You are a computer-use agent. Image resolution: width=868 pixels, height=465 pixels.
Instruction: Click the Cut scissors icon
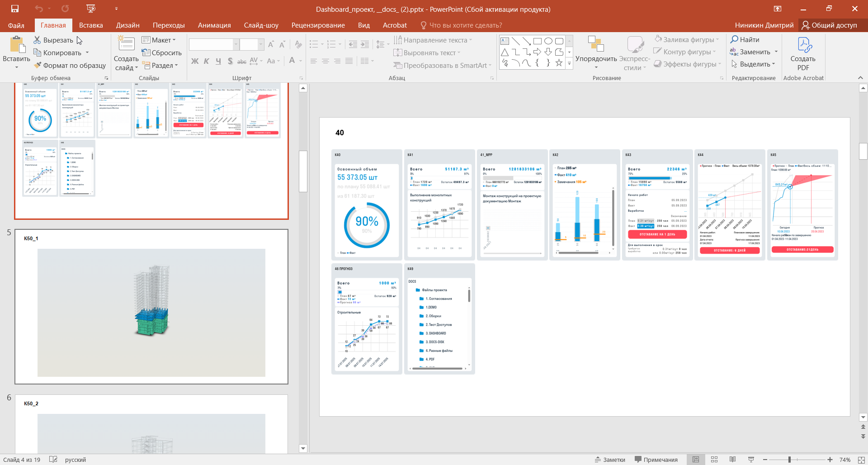[x=37, y=40]
